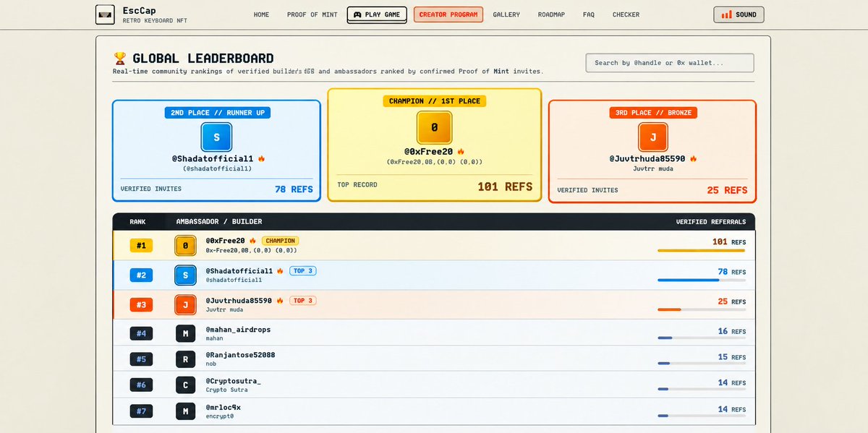Select the 2ND PLACE // RUNNER UP badge
This screenshot has height=433, width=868.
pyautogui.click(x=216, y=113)
